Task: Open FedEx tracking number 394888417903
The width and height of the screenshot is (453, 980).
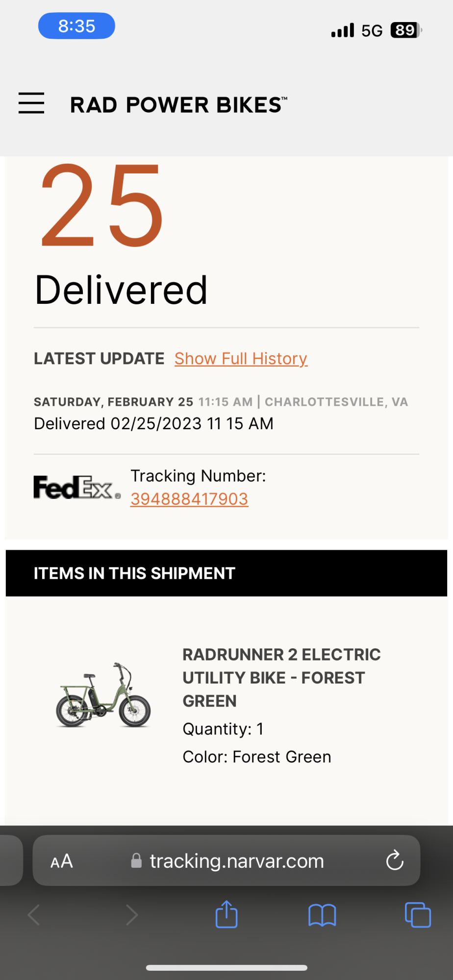Action: [x=189, y=499]
